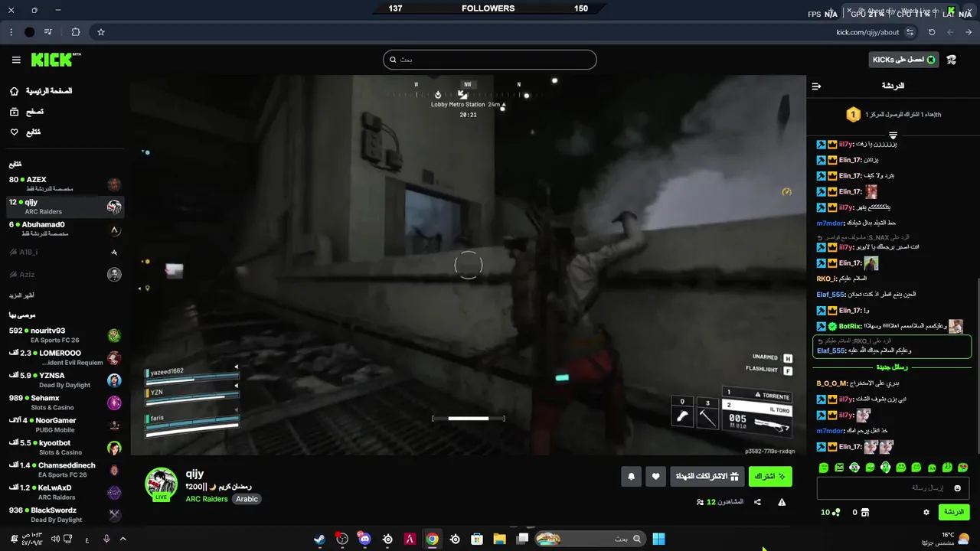The width and height of the screenshot is (980, 551).
Task: Open recommended channel KeLwAxD
Action: (x=65, y=492)
